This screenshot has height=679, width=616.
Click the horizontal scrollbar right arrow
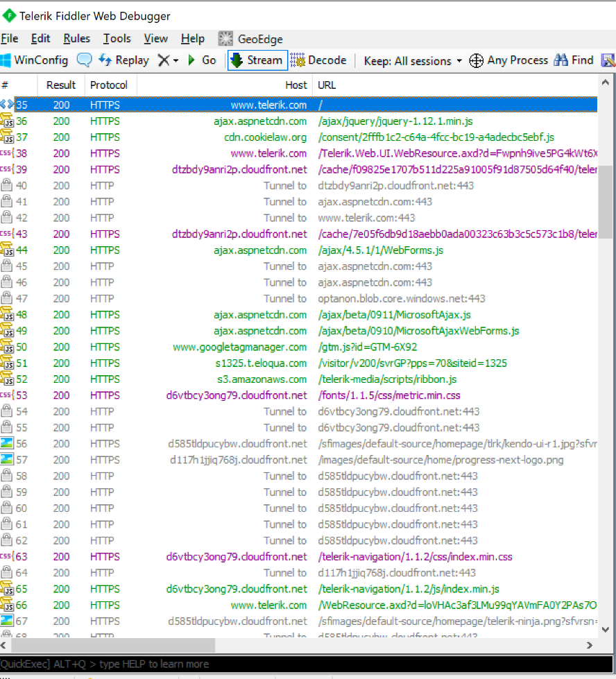589,645
